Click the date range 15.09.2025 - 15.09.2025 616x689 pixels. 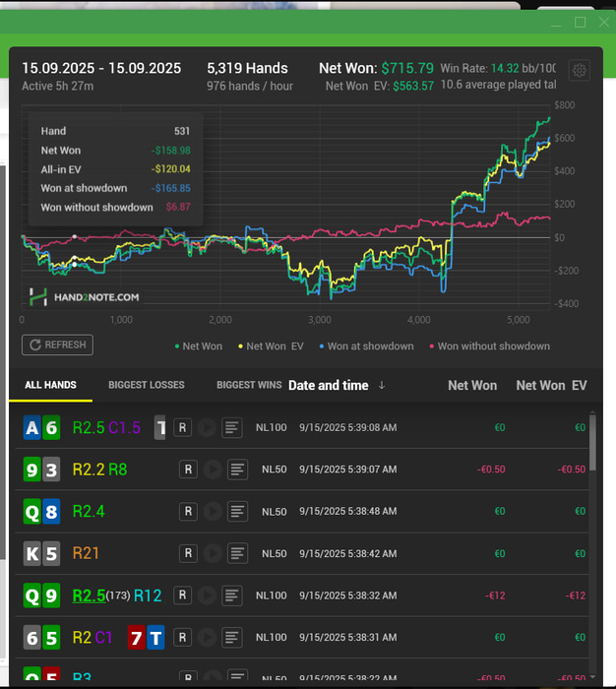[101, 68]
